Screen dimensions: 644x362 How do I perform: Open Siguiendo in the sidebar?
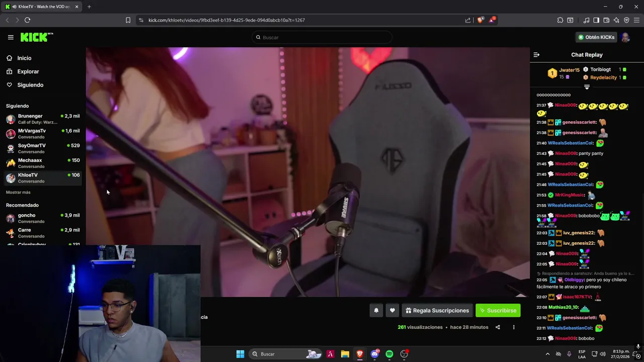tap(30, 85)
